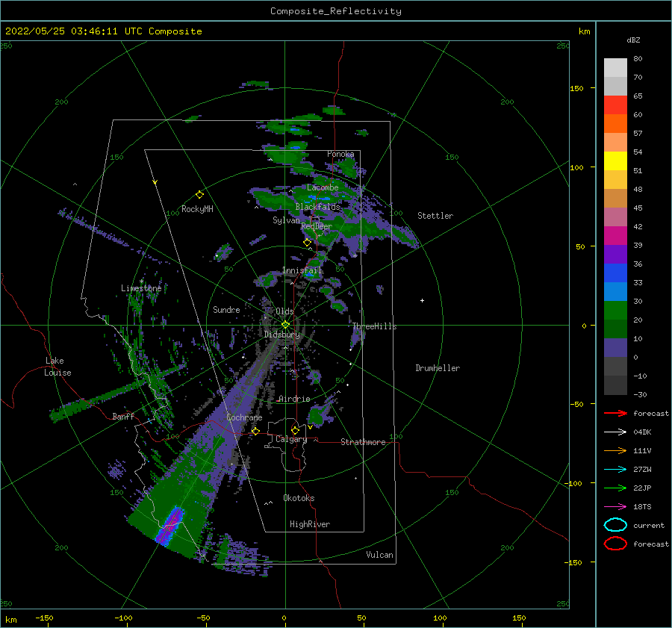The image size is (672, 628).
Task: Click the red 65 dBZ legend swatch
Action: tap(615, 105)
